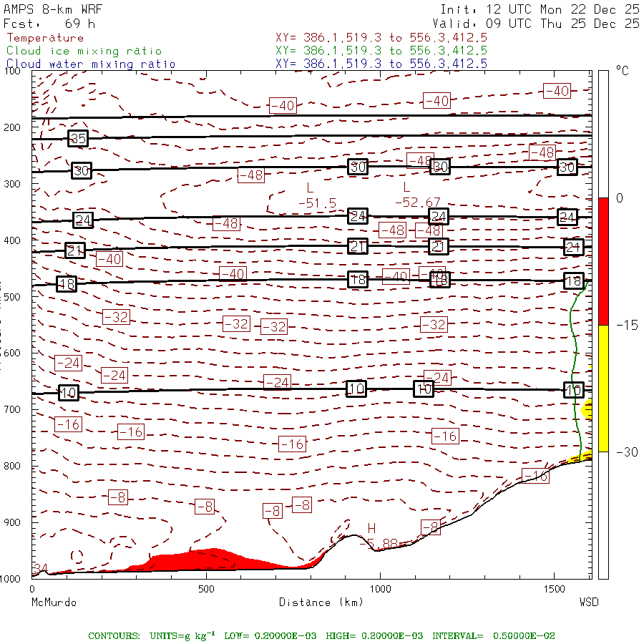Click the CONTOURS: UNITS=g kg-1 text
644x644 pixels.
pyautogui.click(x=152, y=635)
